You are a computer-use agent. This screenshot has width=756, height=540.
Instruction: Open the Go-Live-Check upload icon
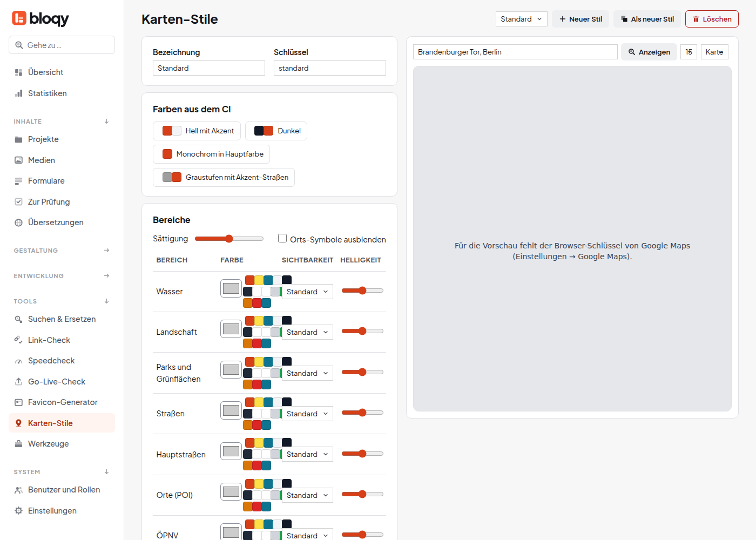coord(18,382)
